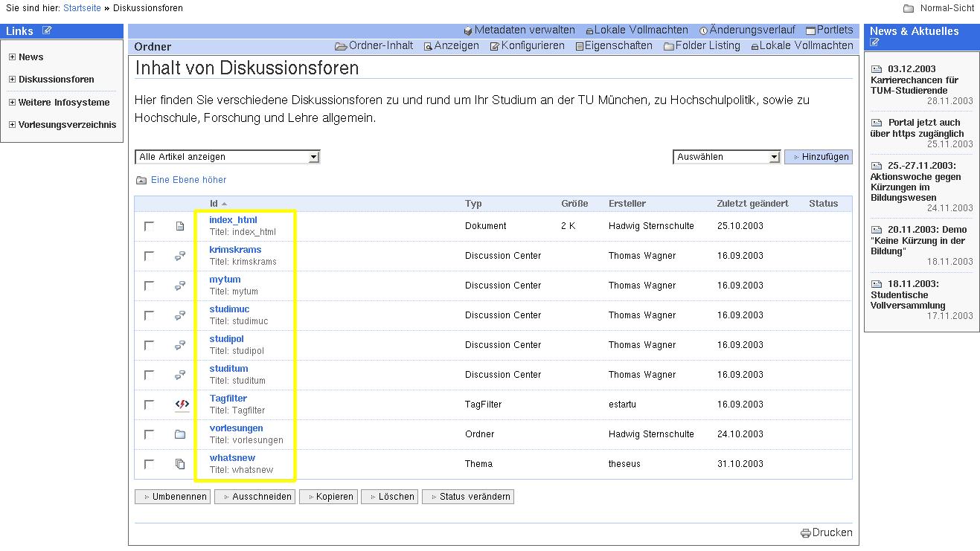Tick the checkbox next to studipol
This screenshot has height=551, width=980.
[150, 345]
